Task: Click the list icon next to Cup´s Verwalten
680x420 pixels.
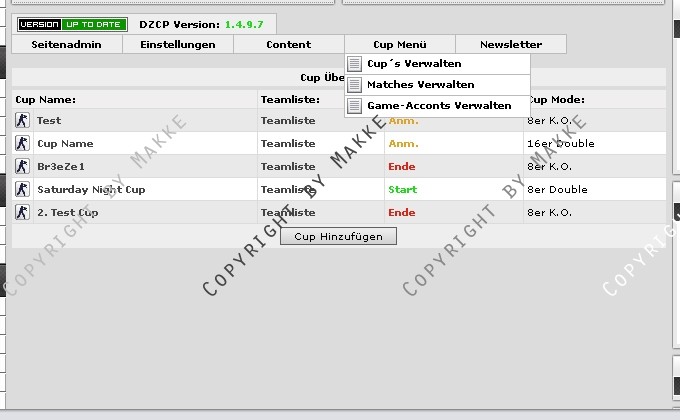Action: 354,64
